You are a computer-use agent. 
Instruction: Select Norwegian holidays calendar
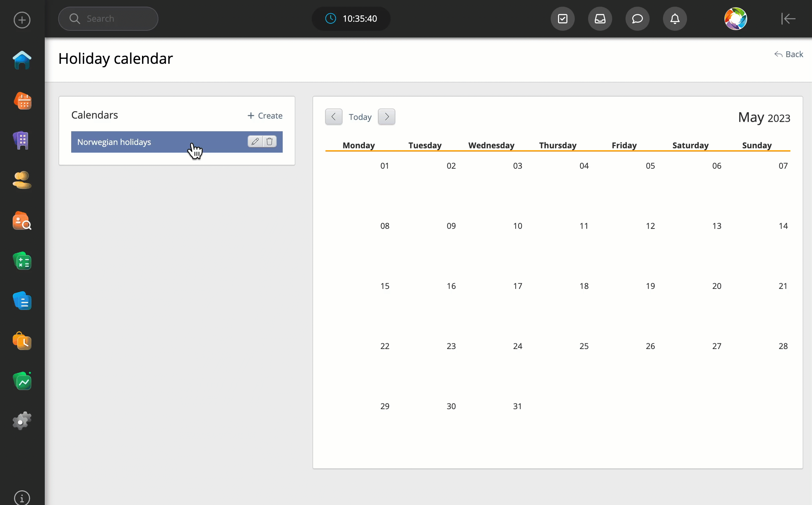coord(134,142)
